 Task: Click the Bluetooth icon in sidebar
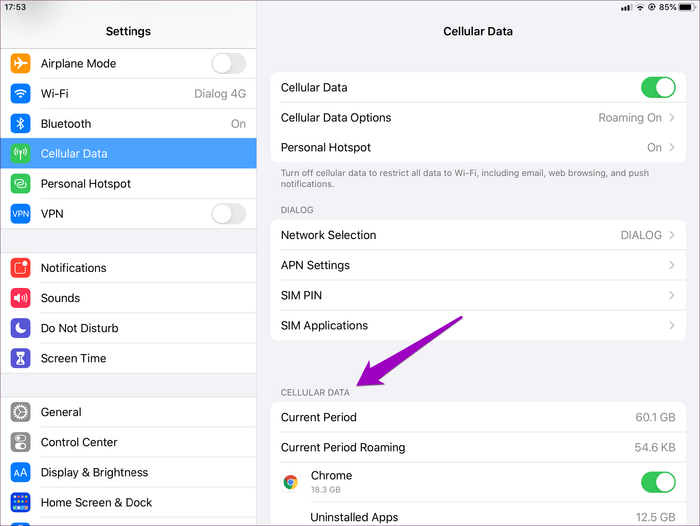(21, 124)
